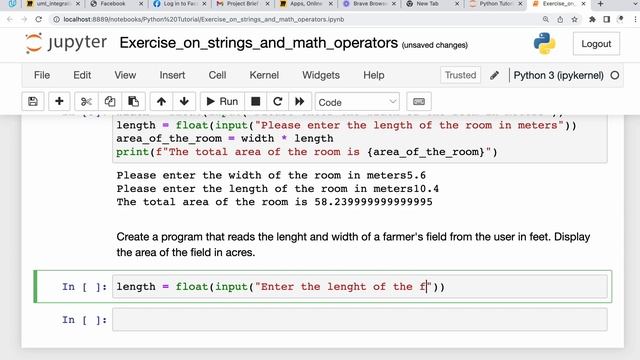640x360 pixels.
Task: Click the kernel idle circle indicator
Action: click(x=615, y=76)
